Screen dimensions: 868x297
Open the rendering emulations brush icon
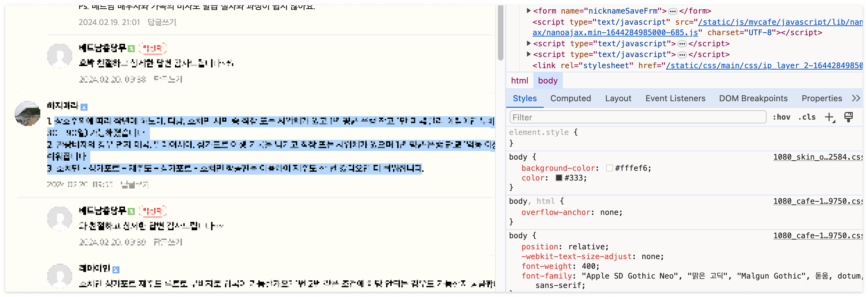[x=849, y=117]
